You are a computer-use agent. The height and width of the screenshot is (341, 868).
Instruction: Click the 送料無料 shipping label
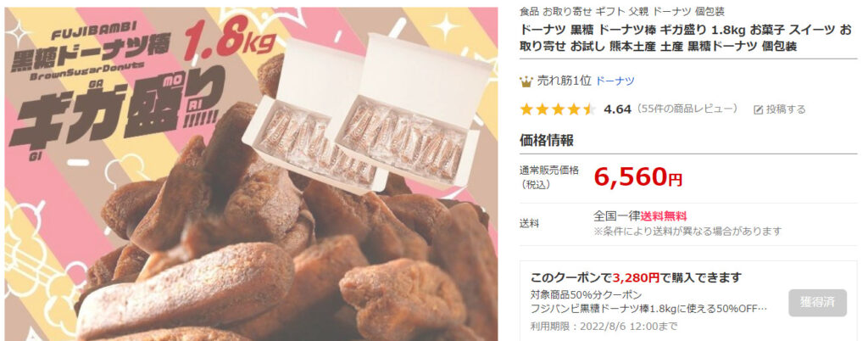[x=664, y=216]
